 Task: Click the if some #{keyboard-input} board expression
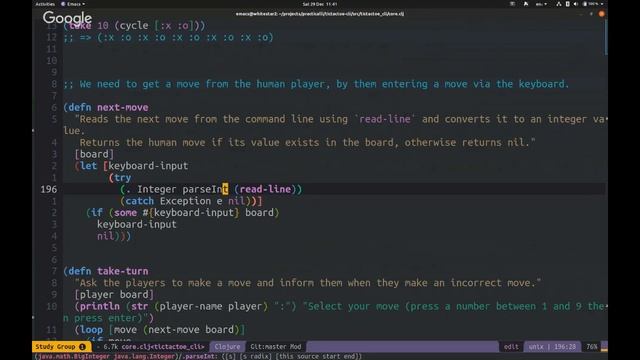click(x=182, y=212)
